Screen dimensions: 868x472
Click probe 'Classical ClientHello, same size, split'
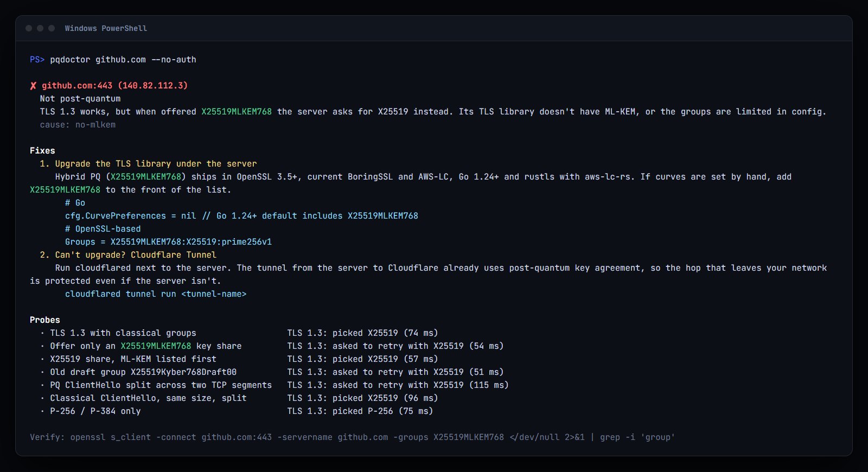pyautogui.click(x=148, y=398)
